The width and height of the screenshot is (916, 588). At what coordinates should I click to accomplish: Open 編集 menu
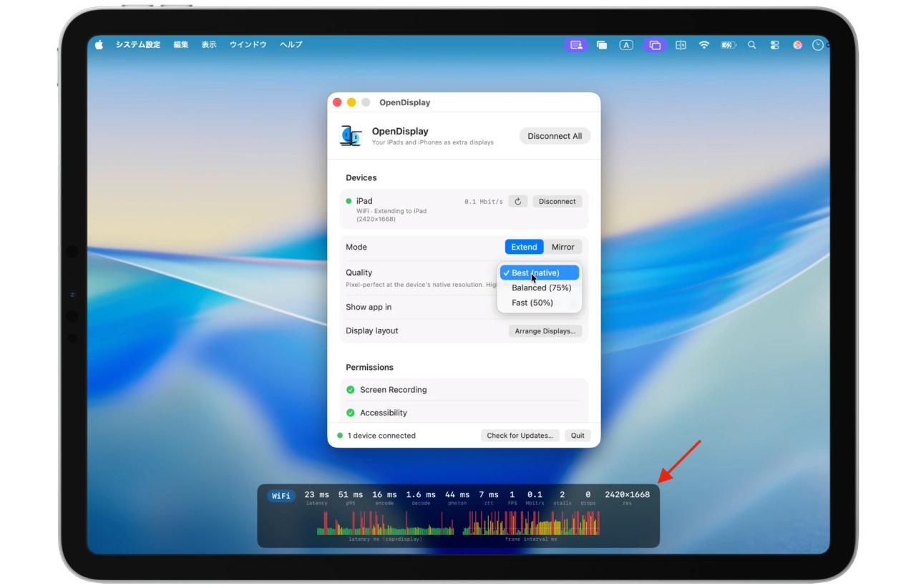coord(181,44)
